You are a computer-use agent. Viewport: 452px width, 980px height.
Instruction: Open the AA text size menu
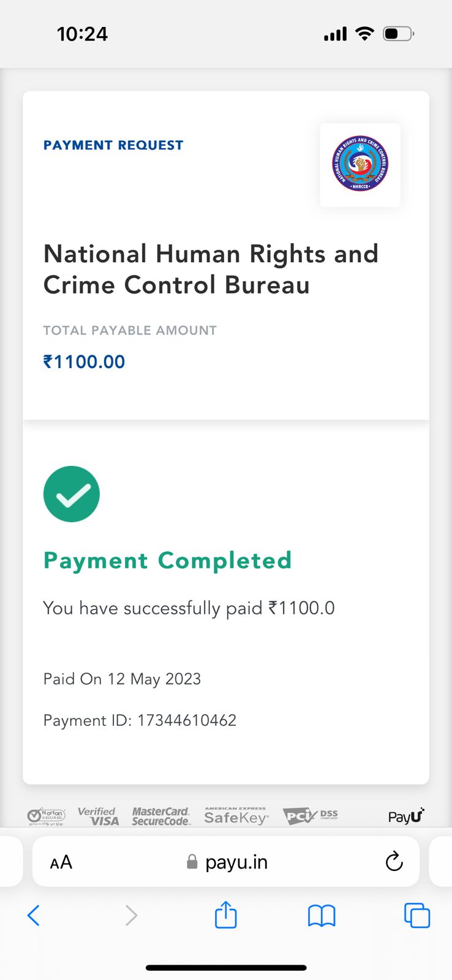point(61,862)
